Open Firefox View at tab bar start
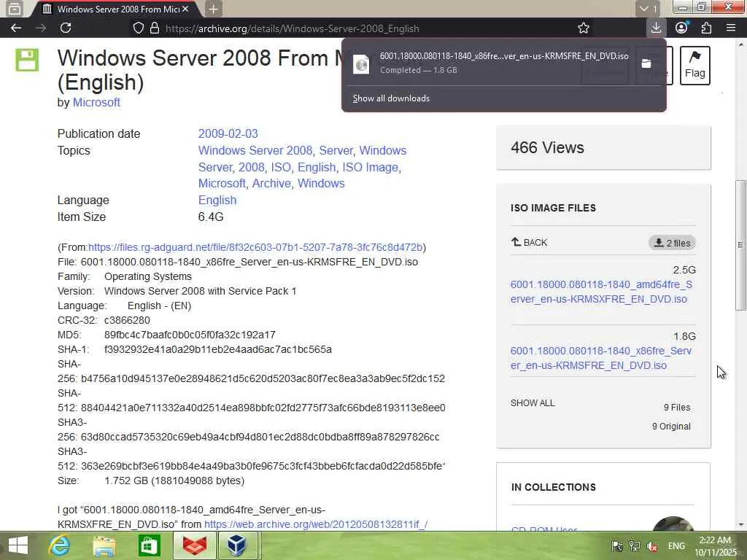Screen dimensions: 747x560 (15, 9)
